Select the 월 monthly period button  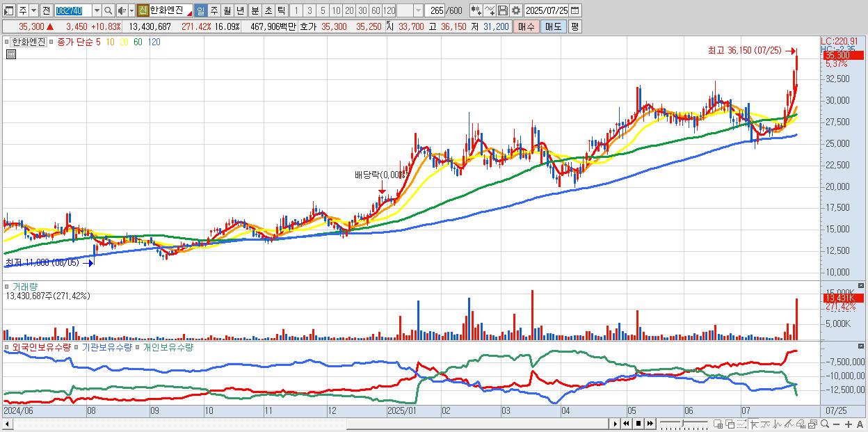click(227, 11)
